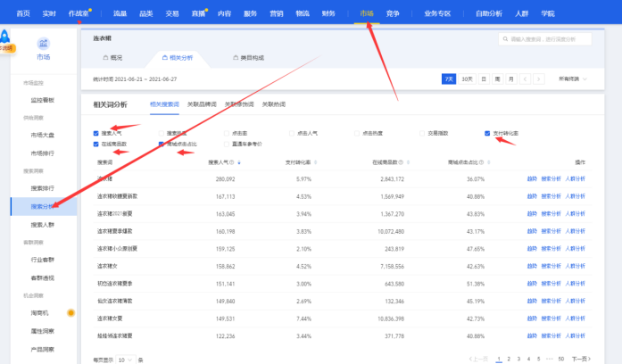Open 市场排行 in the sidebar
622x364 pixels.
[x=43, y=153]
